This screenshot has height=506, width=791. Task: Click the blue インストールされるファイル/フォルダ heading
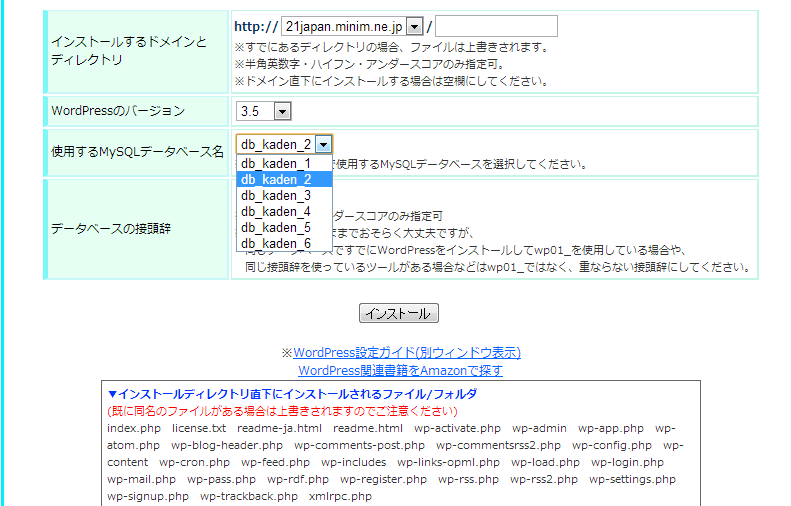292,394
